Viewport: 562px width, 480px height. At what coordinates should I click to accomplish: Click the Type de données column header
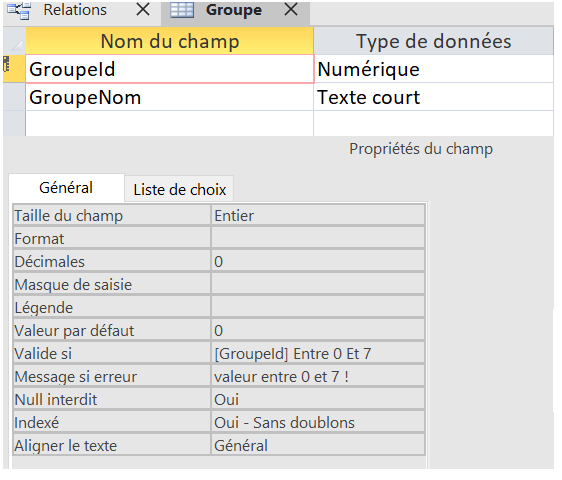point(434,41)
